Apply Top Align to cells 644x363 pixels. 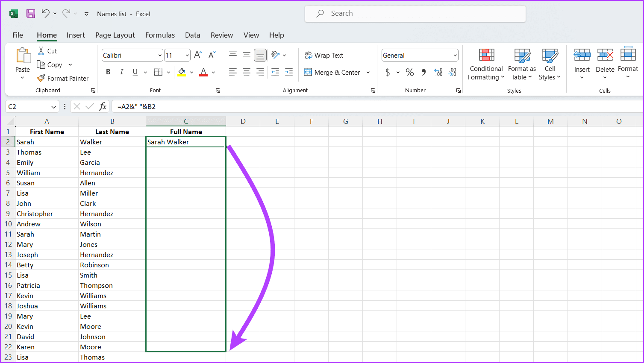pyautogui.click(x=233, y=54)
